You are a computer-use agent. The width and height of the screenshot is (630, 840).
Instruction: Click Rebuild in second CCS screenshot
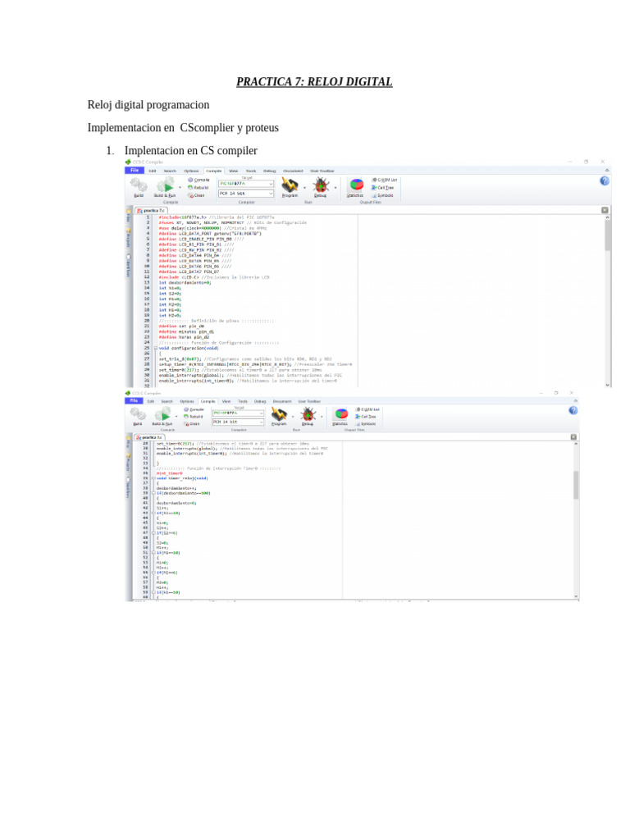(x=194, y=416)
